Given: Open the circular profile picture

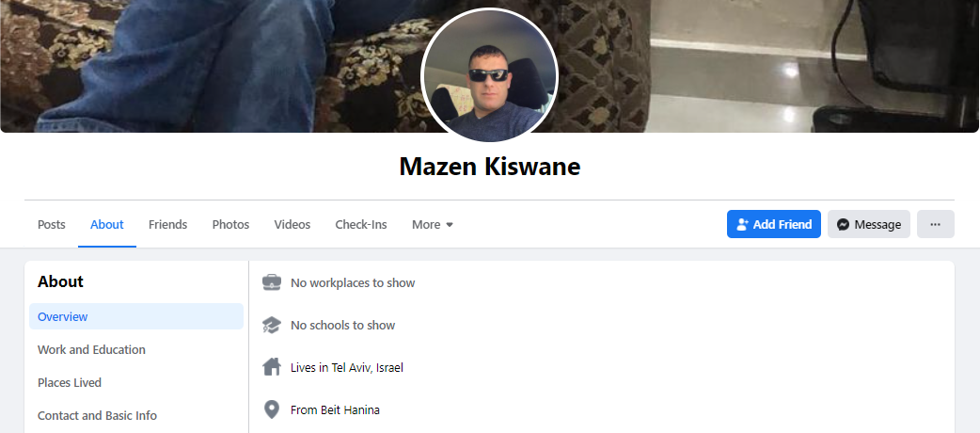Looking at the screenshot, I should (489, 75).
